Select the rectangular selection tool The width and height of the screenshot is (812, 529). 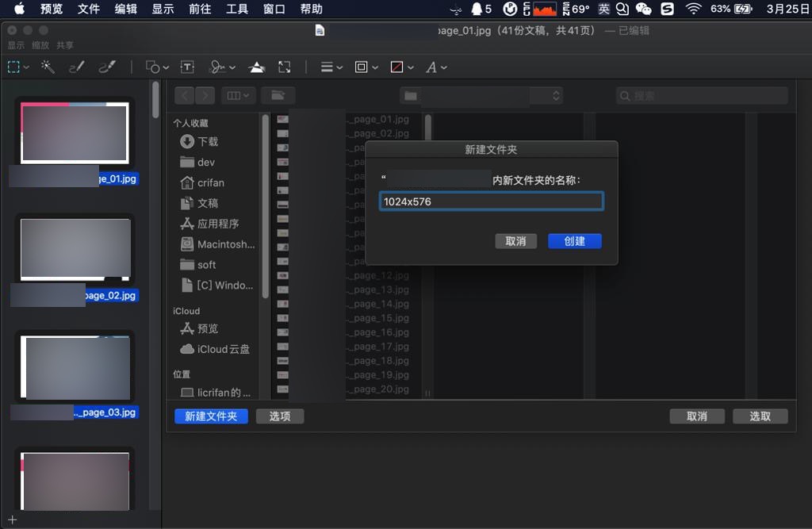coord(13,67)
